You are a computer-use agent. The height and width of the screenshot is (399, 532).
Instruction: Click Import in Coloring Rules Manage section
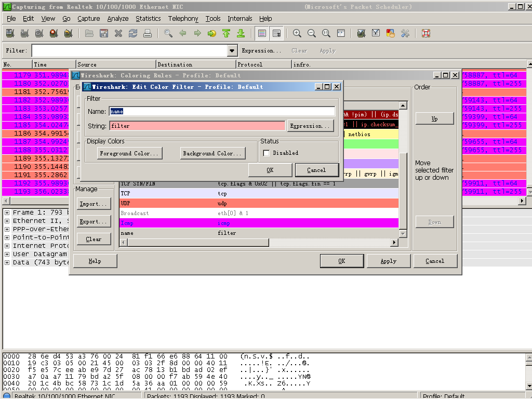(x=94, y=204)
